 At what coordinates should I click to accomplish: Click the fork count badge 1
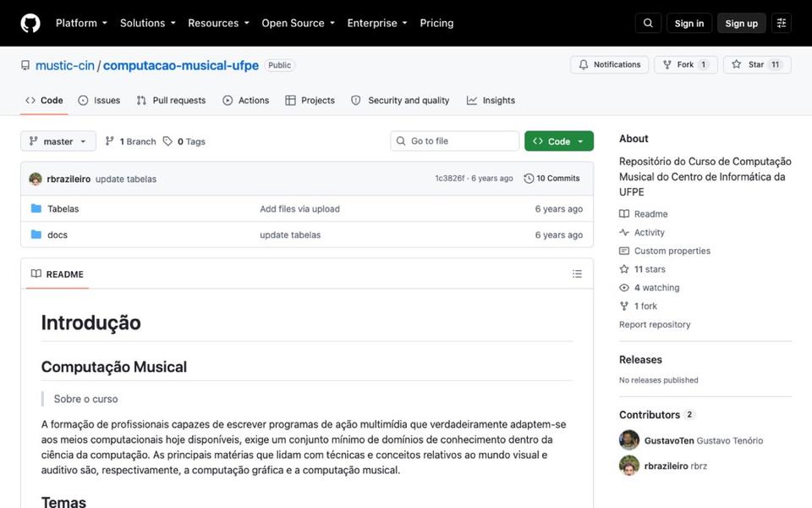[703, 65]
